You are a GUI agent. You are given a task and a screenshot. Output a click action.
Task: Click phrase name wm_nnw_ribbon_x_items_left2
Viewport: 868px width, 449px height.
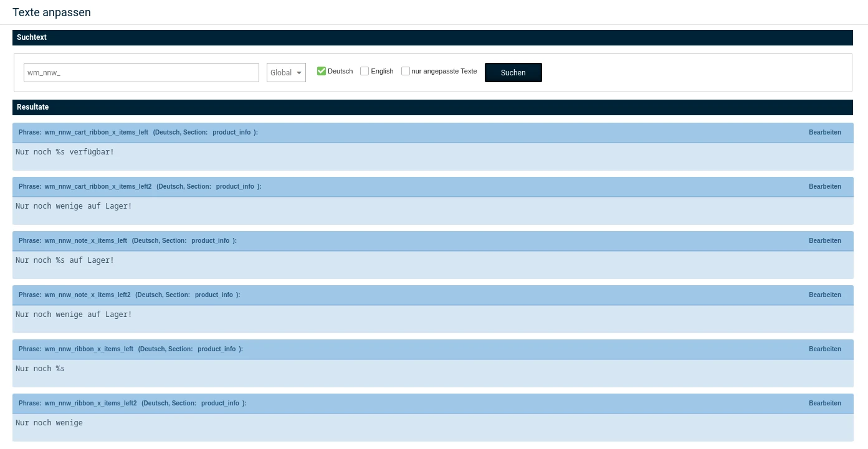click(x=91, y=404)
